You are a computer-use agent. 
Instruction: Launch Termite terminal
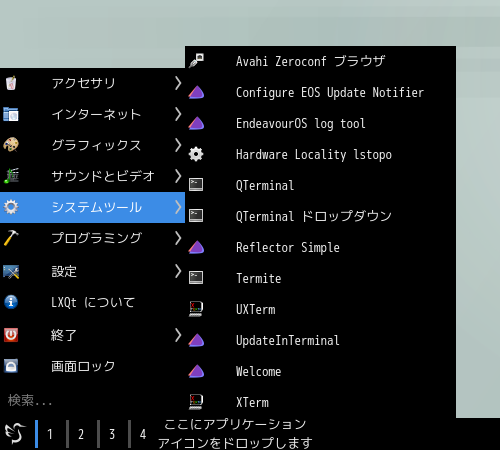320,278
